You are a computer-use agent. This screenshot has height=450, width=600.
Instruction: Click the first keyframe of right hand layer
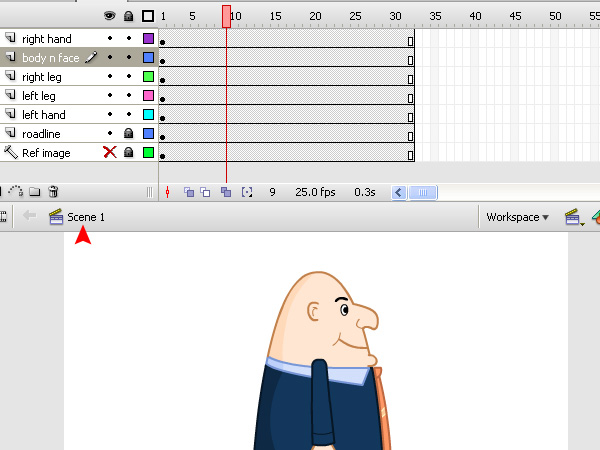pos(163,42)
